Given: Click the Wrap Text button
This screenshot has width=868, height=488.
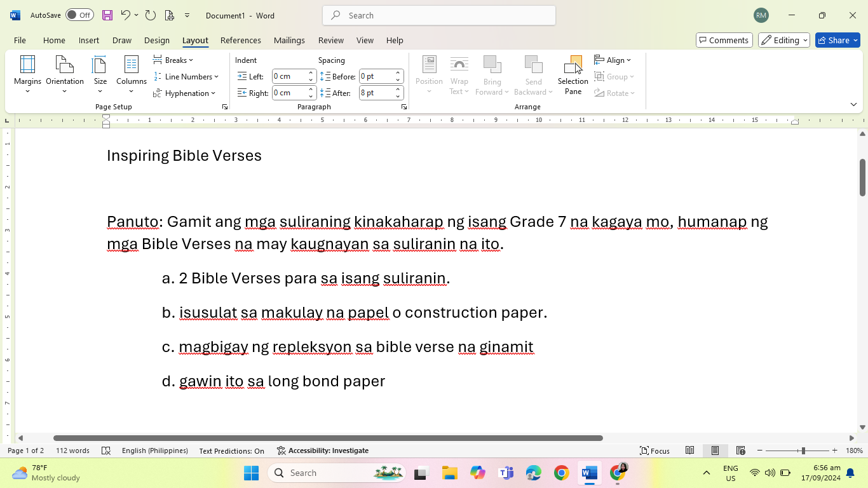Looking at the screenshot, I should pos(459,75).
